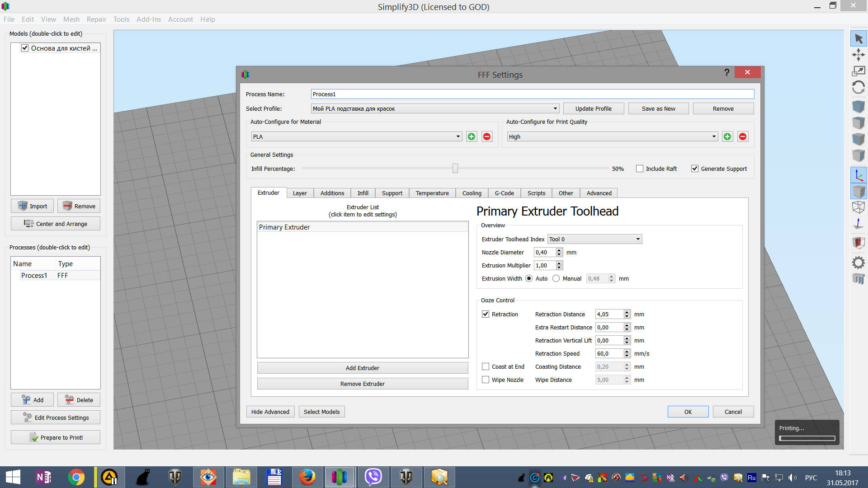
Task: Select the arrow selection tool in right toolbar
Action: (858, 39)
